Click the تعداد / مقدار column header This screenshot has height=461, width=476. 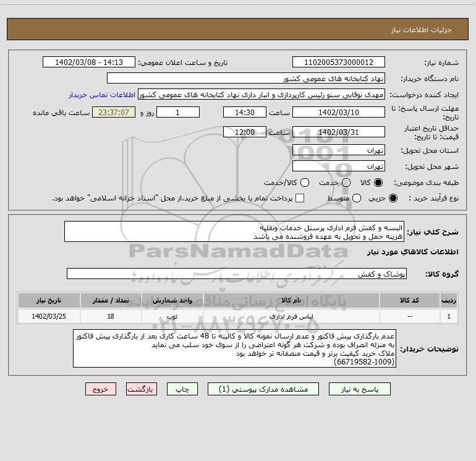[111, 300]
